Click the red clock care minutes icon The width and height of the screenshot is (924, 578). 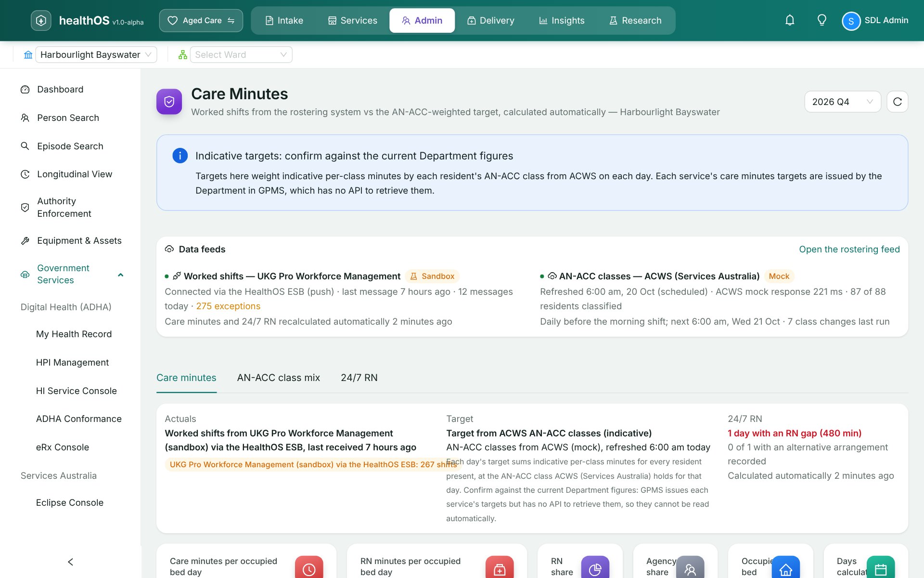[309, 567]
